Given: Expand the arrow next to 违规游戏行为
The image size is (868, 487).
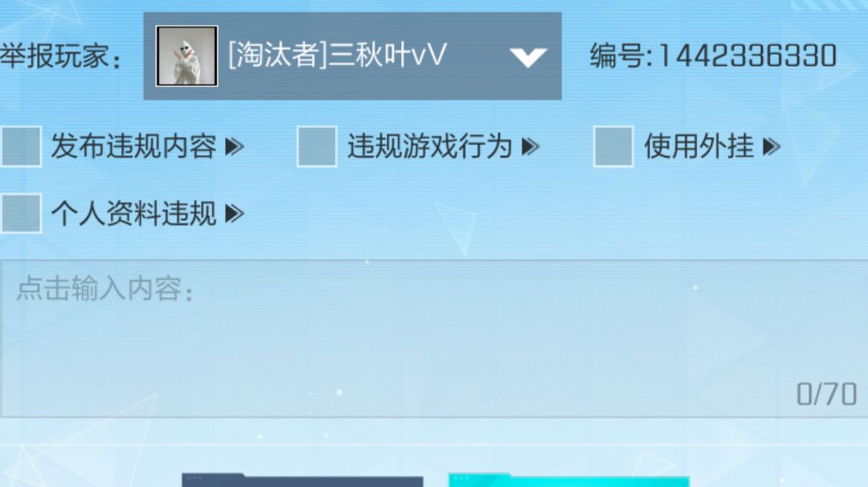Looking at the screenshot, I should [530, 147].
